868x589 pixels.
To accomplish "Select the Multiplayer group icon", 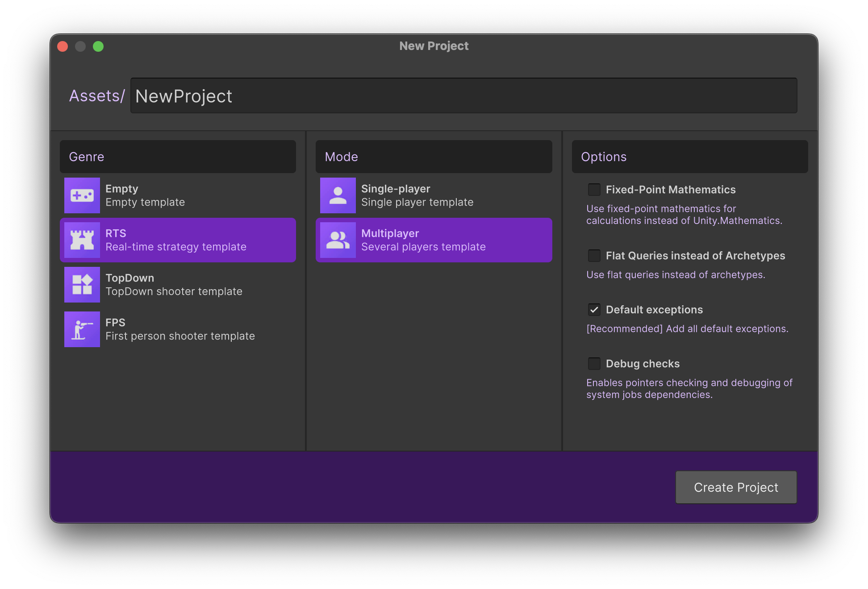I will point(338,240).
